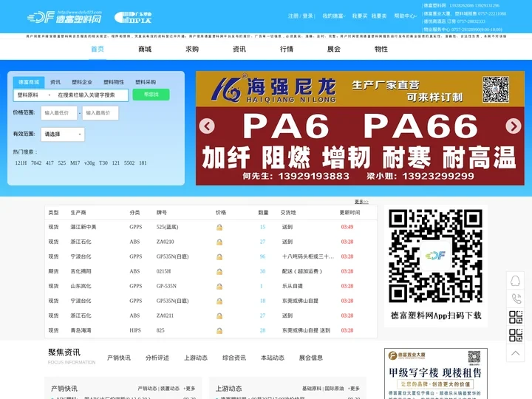Click 525(蓝底) grade cell
This screenshot has height=399, width=532.
[167, 227]
